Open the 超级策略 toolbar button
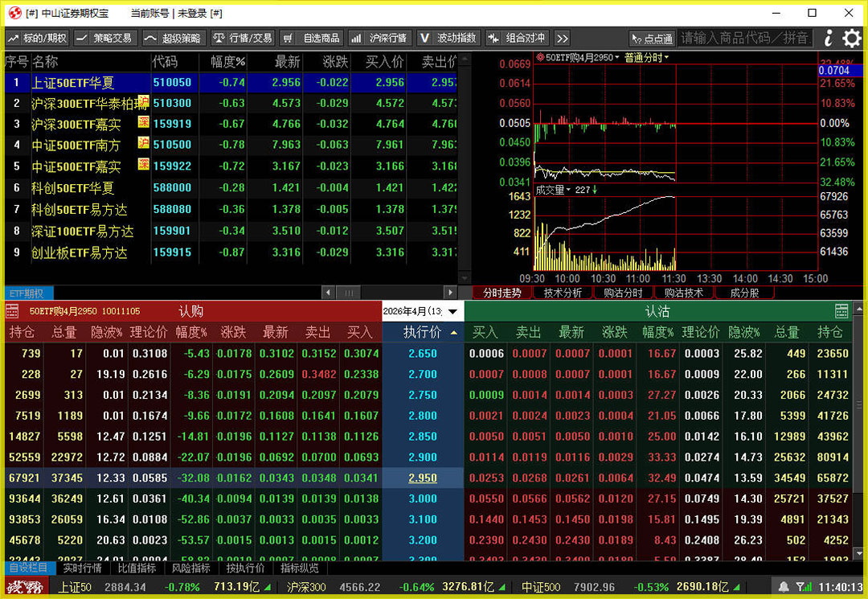The width and height of the screenshot is (868, 599). [173, 38]
